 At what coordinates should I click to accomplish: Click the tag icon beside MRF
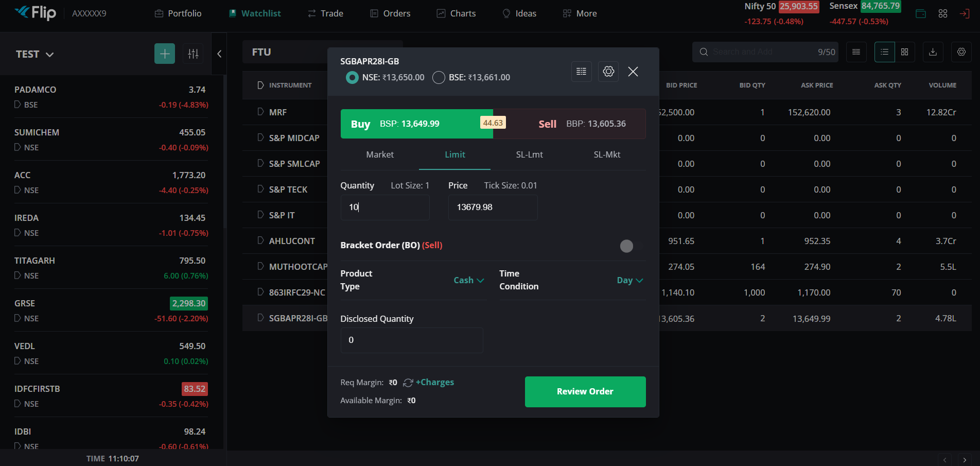(260, 112)
